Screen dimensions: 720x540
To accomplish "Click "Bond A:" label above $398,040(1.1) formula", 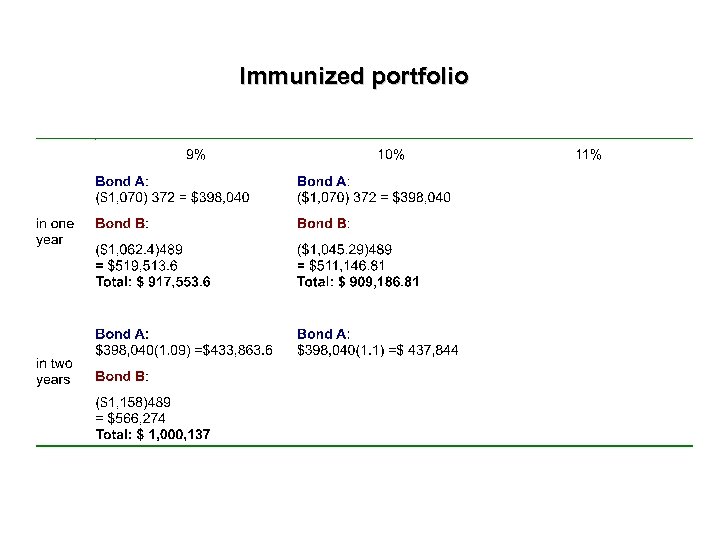I will pyautogui.click(x=323, y=333).
